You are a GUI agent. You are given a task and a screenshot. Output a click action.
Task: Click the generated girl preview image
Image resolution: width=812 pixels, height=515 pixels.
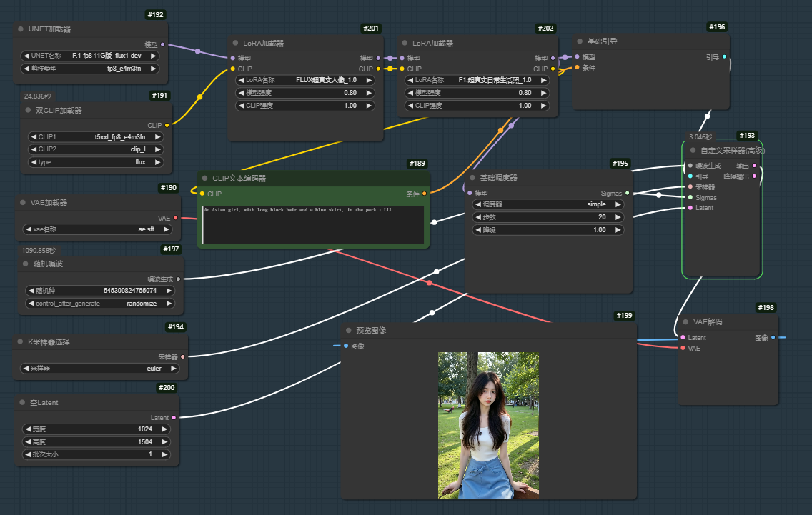point(488,425)
